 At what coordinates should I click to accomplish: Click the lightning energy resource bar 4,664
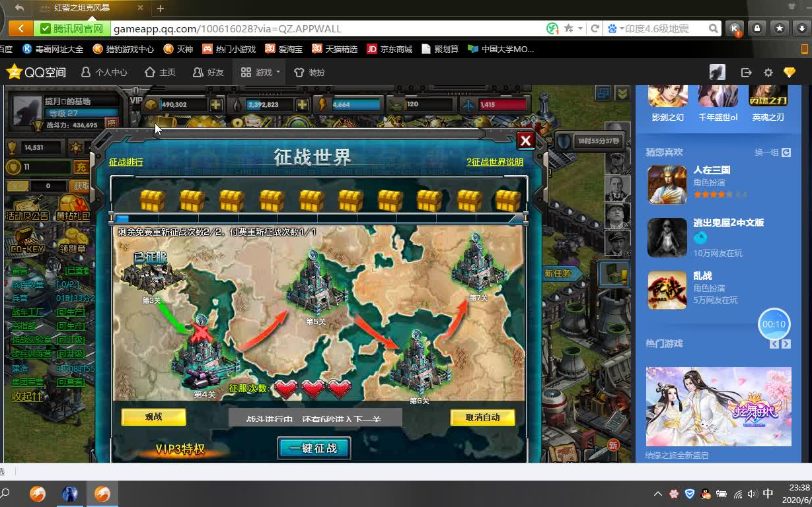(x=357, y=104)
